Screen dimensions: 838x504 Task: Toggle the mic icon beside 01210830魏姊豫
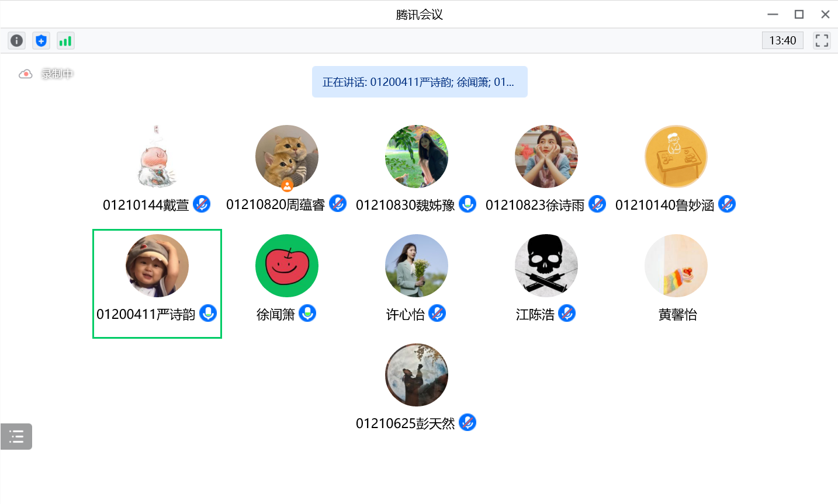point(468,204)
